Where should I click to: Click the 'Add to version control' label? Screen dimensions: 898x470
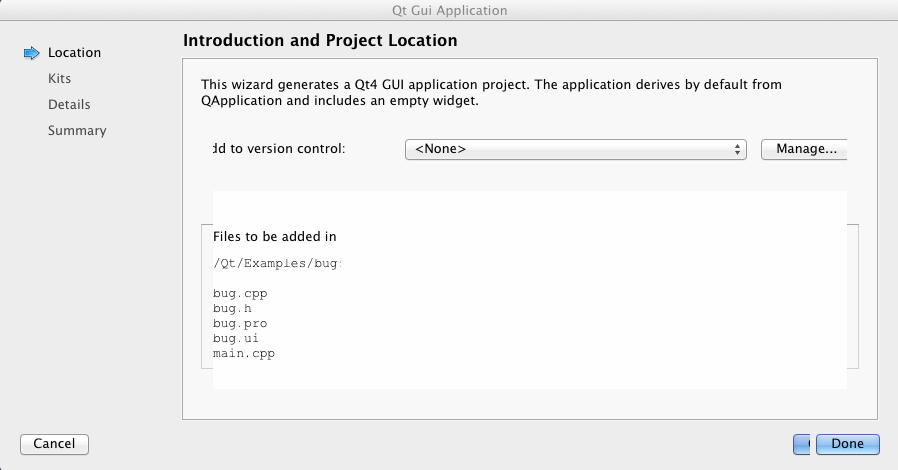(279, 149)
